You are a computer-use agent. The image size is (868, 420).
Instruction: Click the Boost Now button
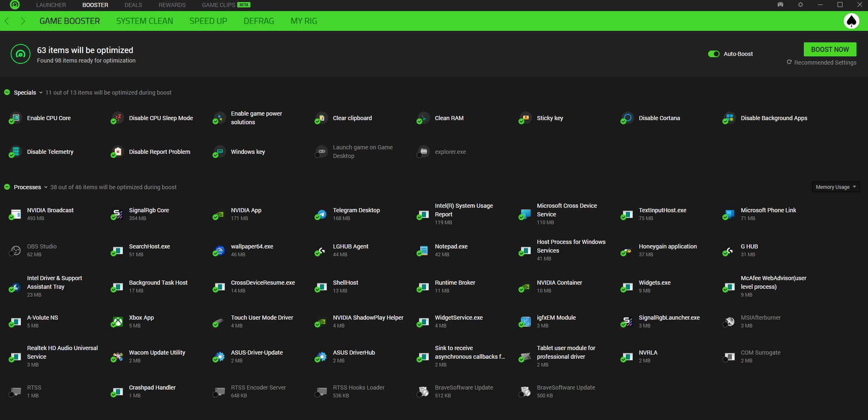tap(830, 49)
